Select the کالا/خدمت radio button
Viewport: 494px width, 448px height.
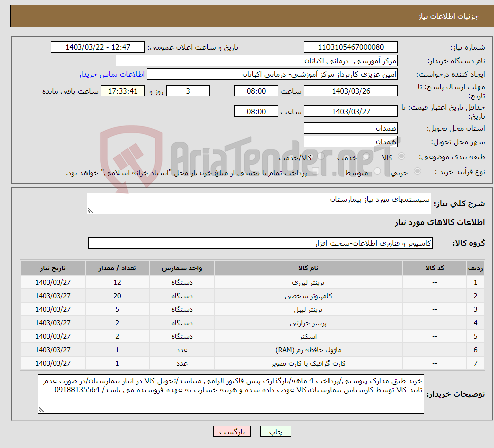[x=321, y=156]
